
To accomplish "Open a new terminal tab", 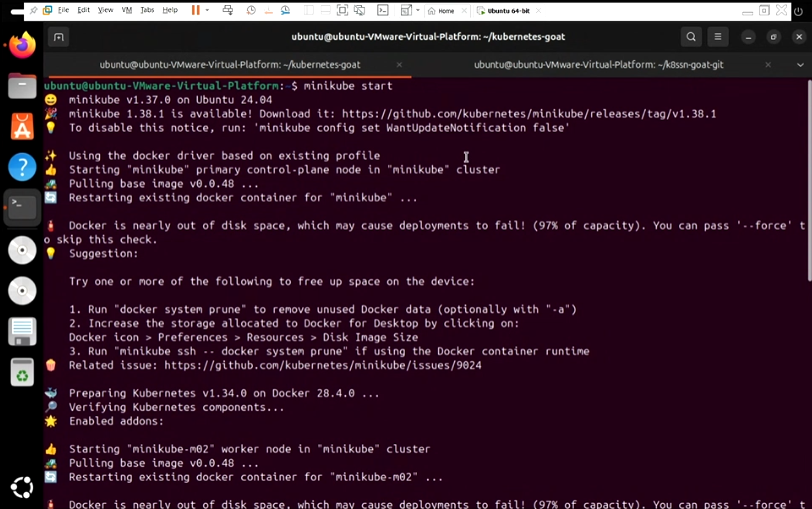I will [59, 37].
